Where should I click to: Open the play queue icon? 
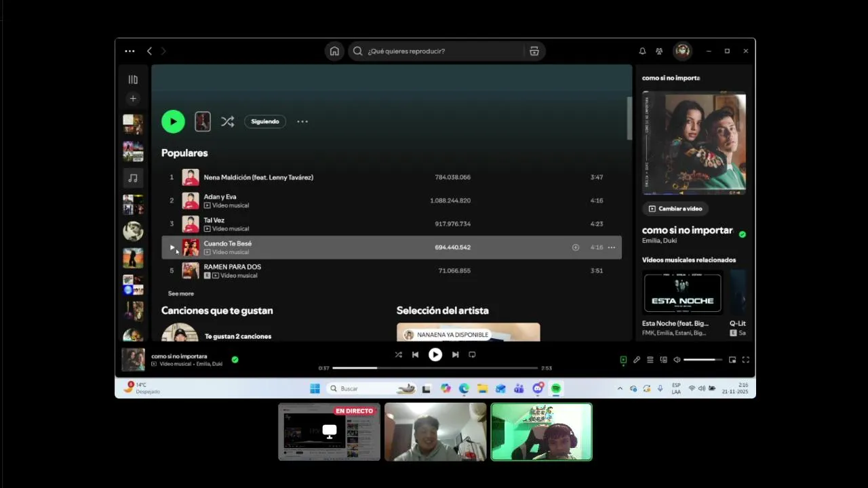pyautogui.click(x=650, y=360)
